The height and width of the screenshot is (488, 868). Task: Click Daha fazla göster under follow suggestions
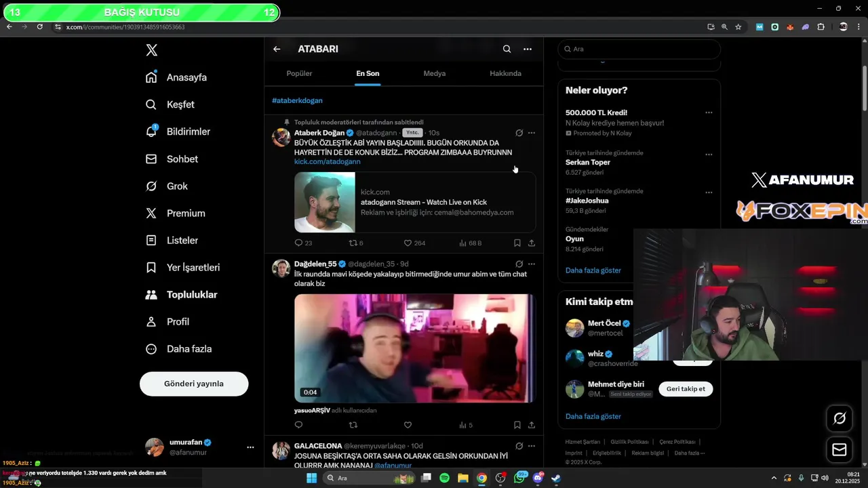[x=593, y=416]
